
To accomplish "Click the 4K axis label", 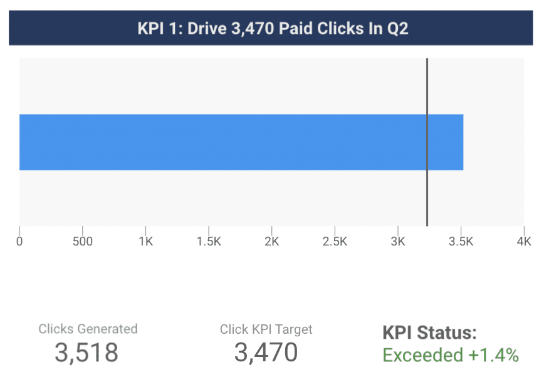I will [523, 242].
